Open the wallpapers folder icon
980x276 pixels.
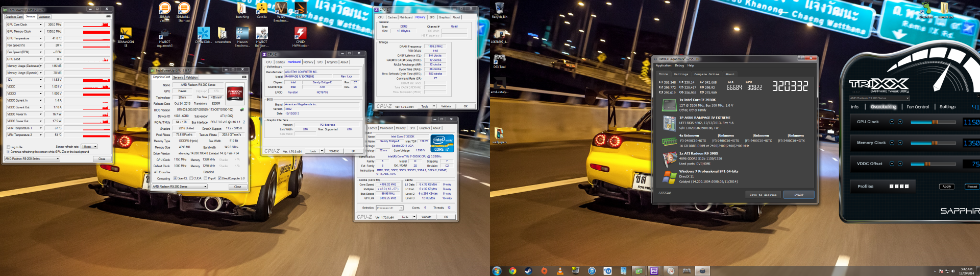[x=499, y=136]
